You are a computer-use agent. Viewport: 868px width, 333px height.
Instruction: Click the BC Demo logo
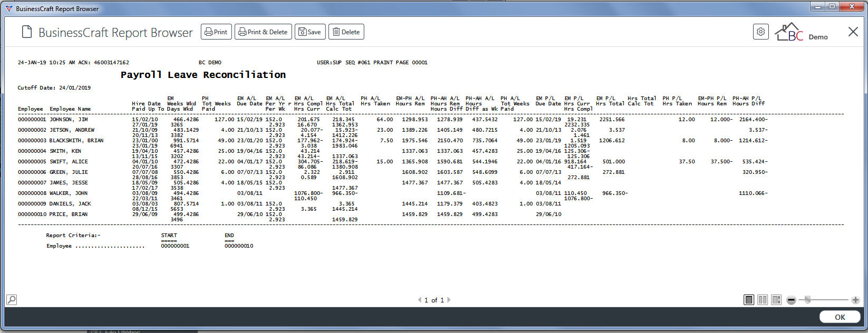click(x=801, y=32)
